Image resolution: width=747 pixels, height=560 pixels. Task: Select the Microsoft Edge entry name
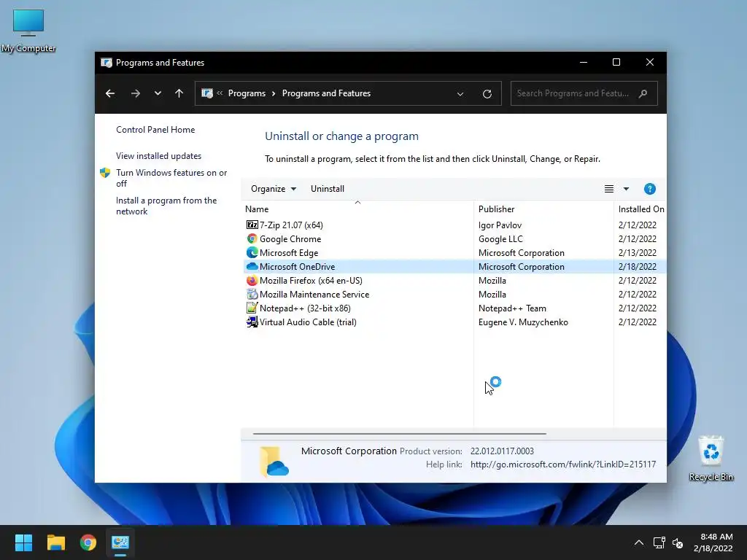[289, 252]
